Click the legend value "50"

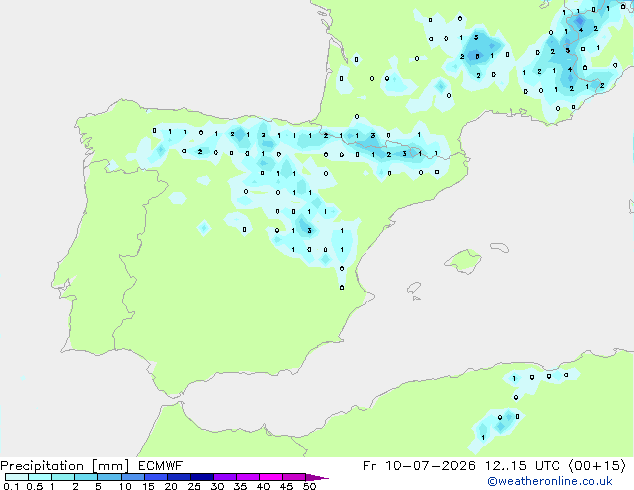pyautogui.click(x=309, y=486)
